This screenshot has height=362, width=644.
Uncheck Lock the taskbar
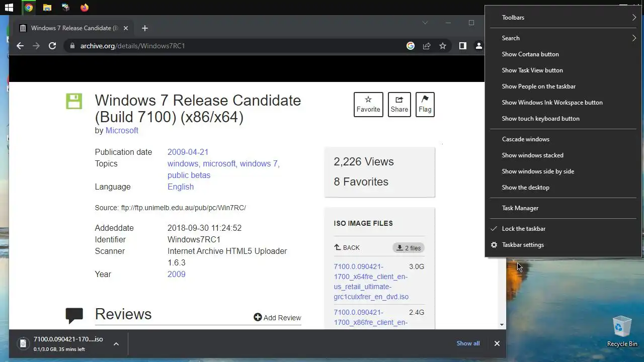pyautogui.click(x=563, y=229)
